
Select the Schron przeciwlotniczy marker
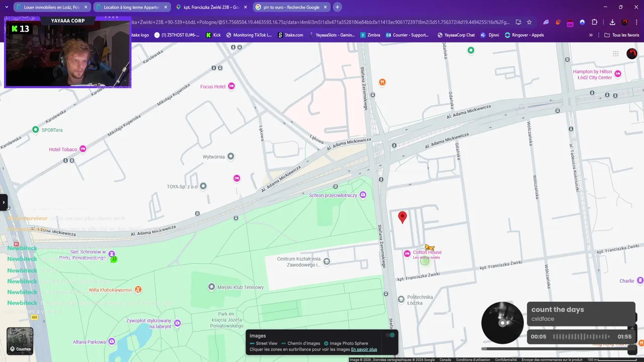pyautogui.click(x=363, y=195)
